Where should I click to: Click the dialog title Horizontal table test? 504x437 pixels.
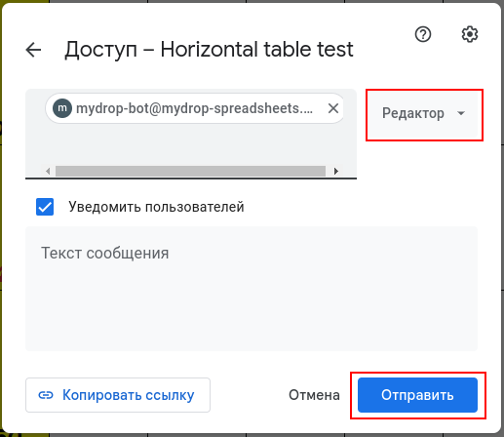point(256,50)
